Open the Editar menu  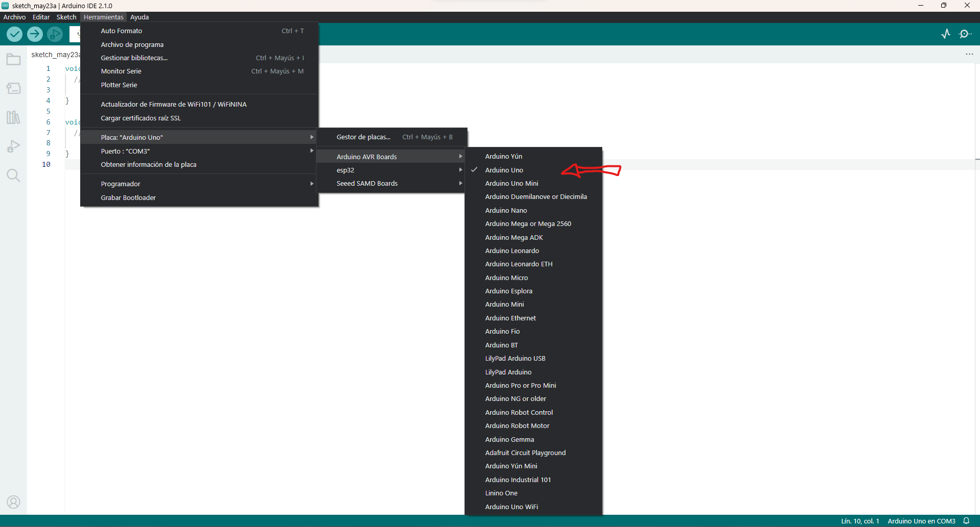[x=41, y=17]
